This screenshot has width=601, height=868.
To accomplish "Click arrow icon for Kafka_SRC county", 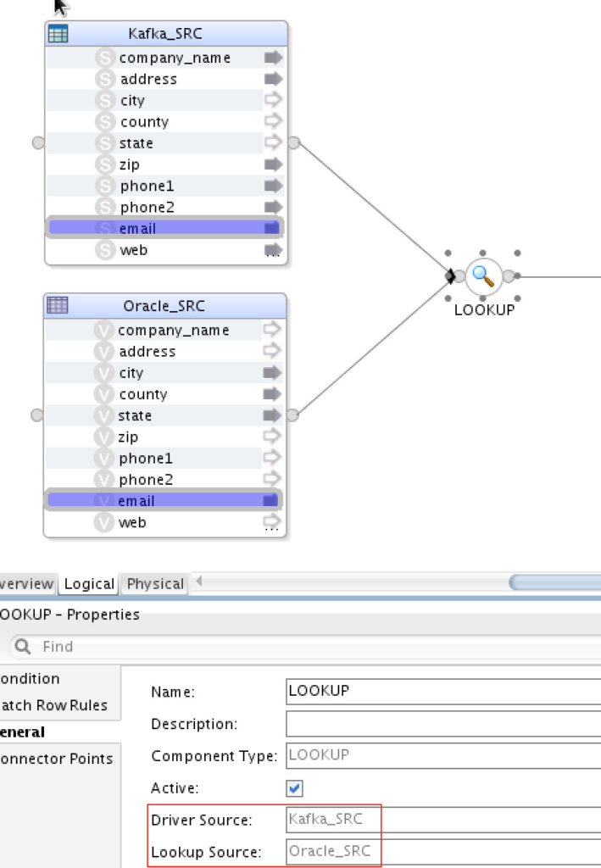I will [x=273, y=120].
